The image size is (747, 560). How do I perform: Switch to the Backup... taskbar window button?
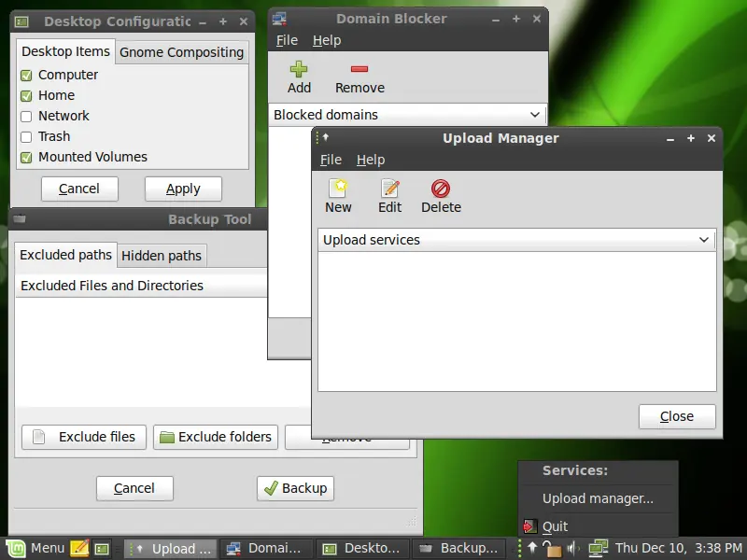[x=460, y=549]
